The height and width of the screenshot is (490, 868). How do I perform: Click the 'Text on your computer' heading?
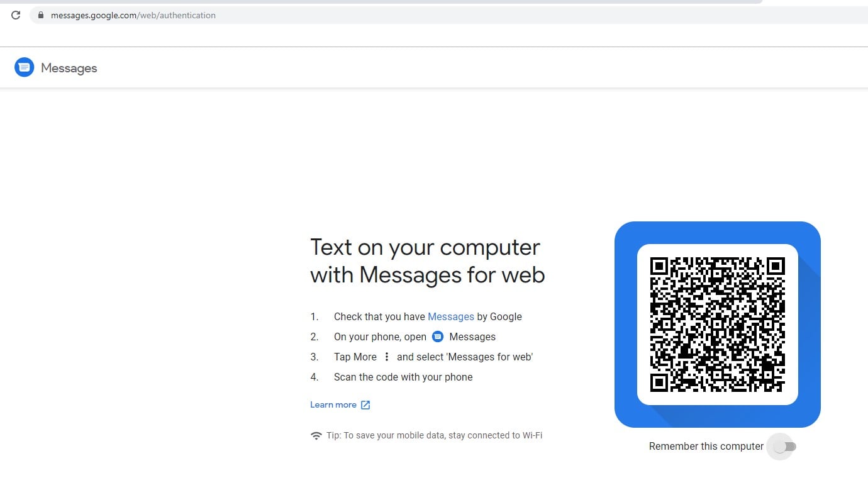pos(427,261)
